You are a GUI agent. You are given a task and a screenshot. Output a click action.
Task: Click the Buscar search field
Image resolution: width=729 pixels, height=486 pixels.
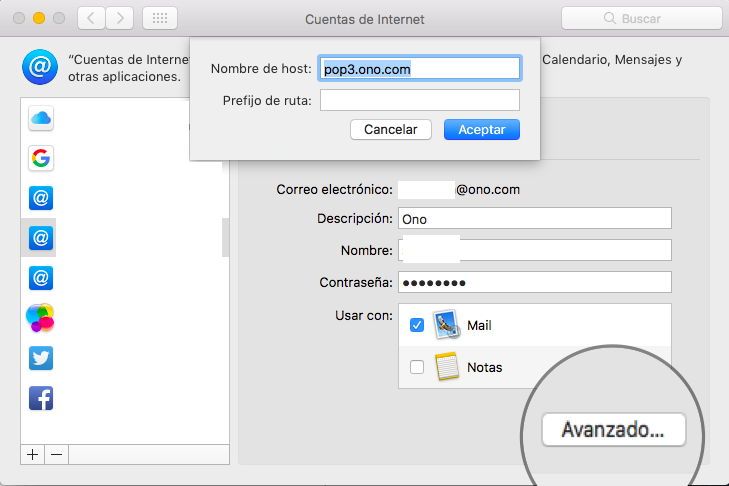coord(642,18)
